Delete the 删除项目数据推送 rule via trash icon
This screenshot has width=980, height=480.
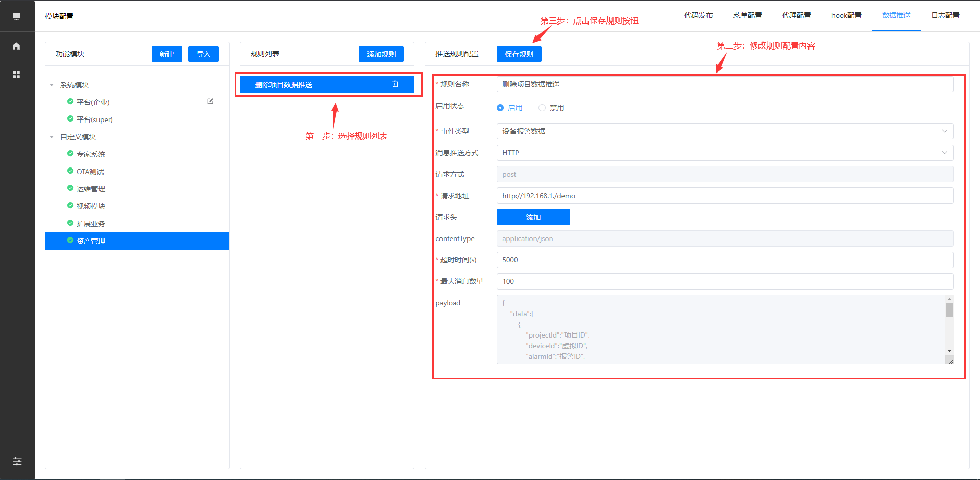tap(395, 84)
